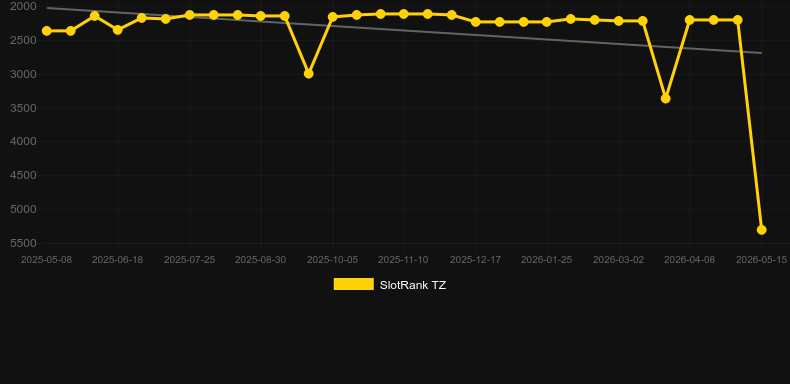Click the y-axis label 2500
This screenshot has width=790, height=384.
23,40
